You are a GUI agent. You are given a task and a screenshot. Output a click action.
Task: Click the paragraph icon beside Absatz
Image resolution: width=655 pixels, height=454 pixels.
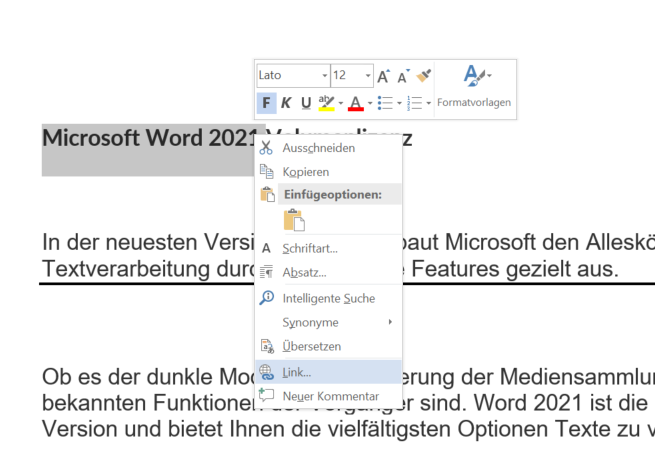[267, 272]
